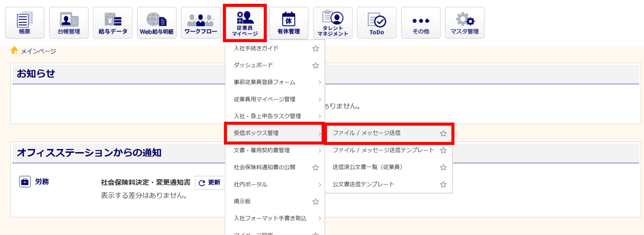Select ファイル / メッセージ送信テンプレート menu item
The image size is (644, 235).
click(x=383, y=150)
